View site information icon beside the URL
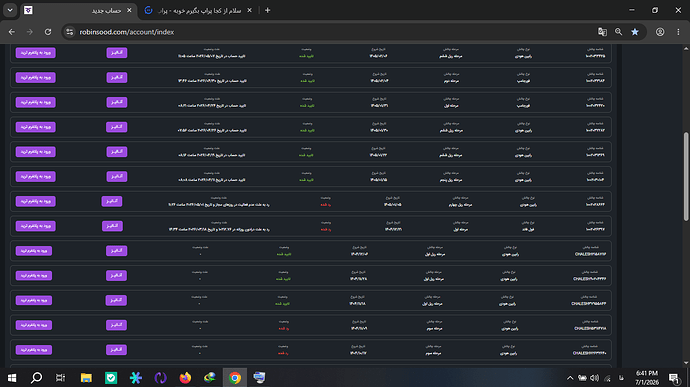This screenshot has height=387, width=690. (70, 32)
